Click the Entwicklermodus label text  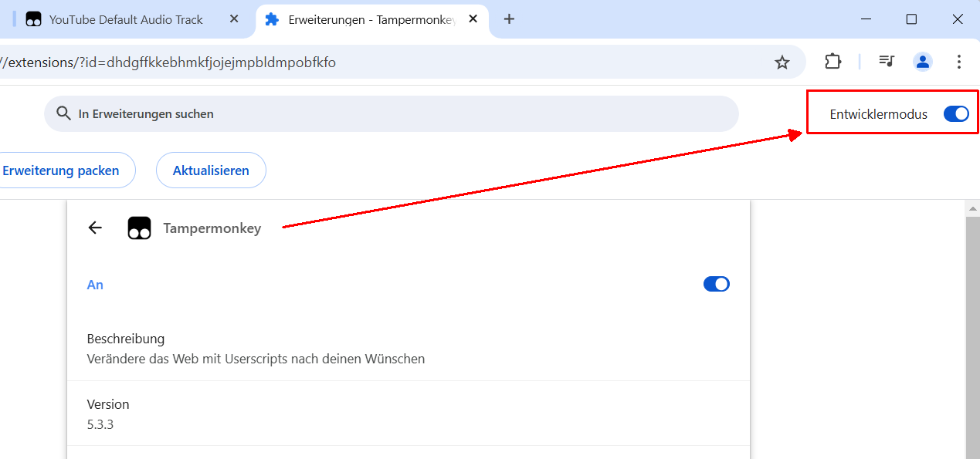click(879, 114)
